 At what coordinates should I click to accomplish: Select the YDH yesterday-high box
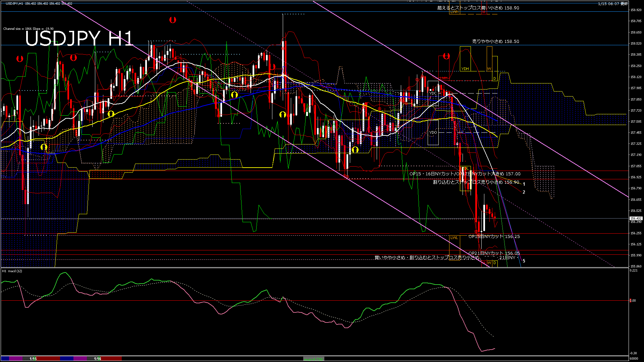465,69
